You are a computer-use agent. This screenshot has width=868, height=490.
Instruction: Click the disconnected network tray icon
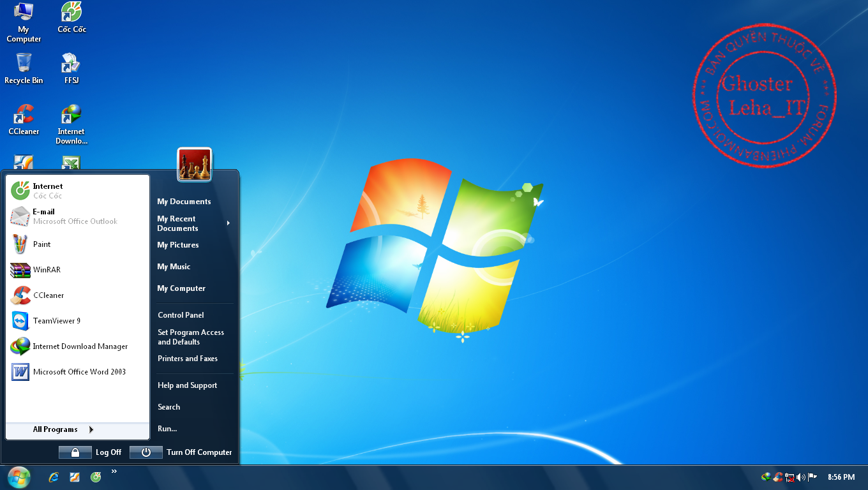(789, 477)
